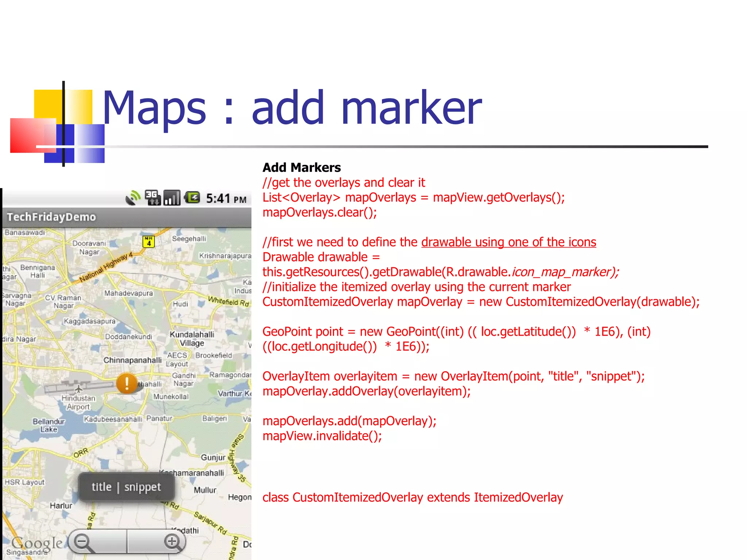Image resolution: width=747 pixels, height=560 pixels.
Task: Click the Bellandur Lake label on map
Action: 49,425
